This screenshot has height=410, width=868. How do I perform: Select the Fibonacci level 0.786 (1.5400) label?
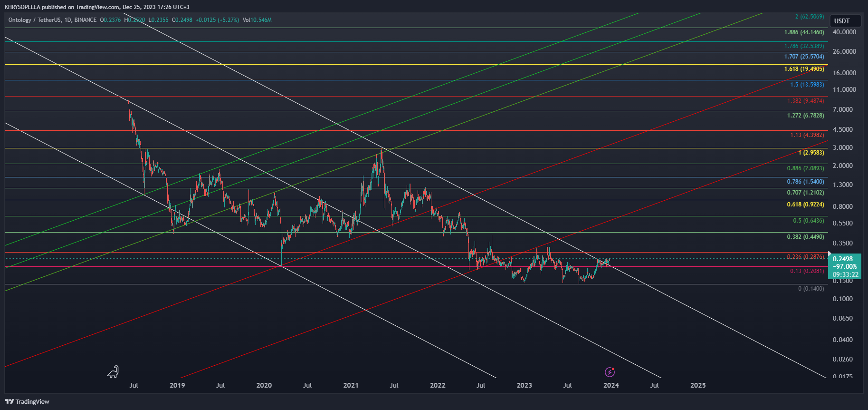pos(805,182)
